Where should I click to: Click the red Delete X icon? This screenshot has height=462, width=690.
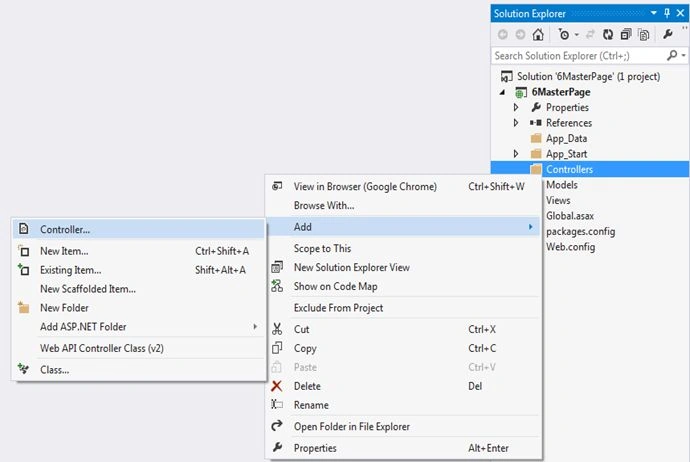277,386
